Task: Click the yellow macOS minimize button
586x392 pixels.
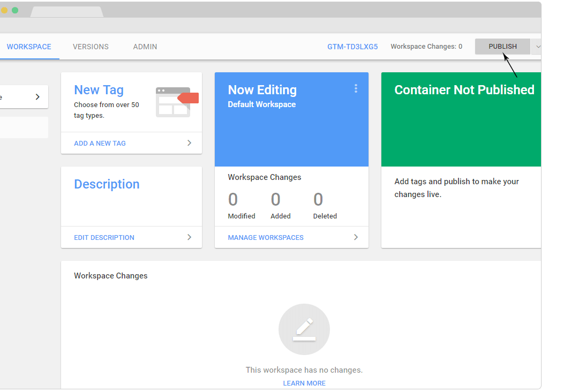Action: [x=4, y=10]
